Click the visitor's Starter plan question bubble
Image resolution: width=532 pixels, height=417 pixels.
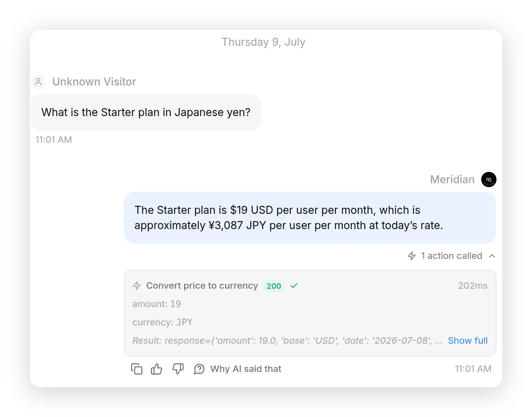point(146,112)
